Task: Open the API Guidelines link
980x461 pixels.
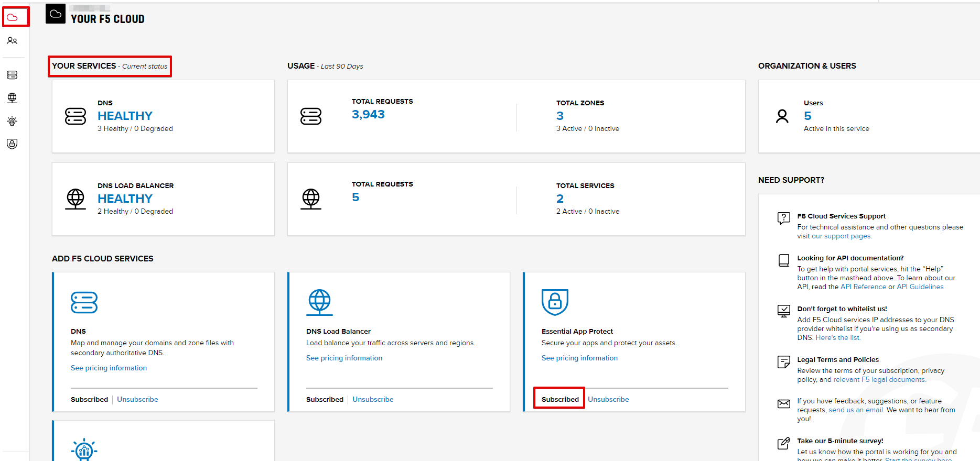Action: pos(920,287)
